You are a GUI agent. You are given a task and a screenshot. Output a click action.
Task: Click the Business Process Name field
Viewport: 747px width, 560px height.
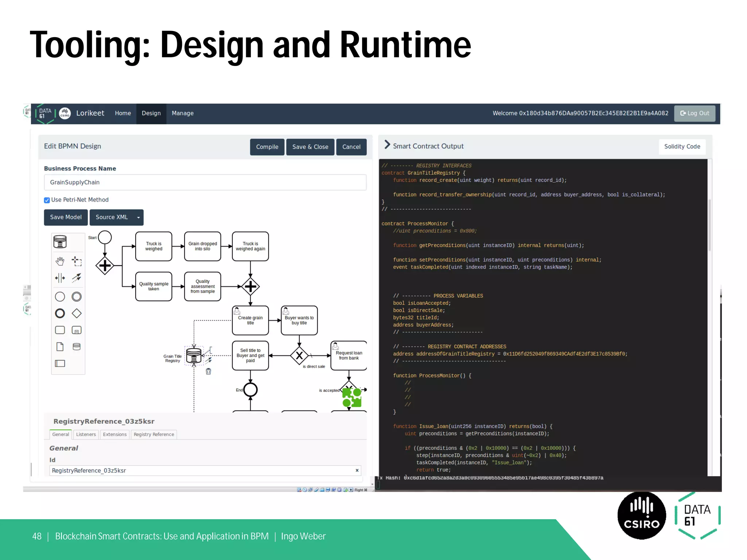(x=205, y=182)
